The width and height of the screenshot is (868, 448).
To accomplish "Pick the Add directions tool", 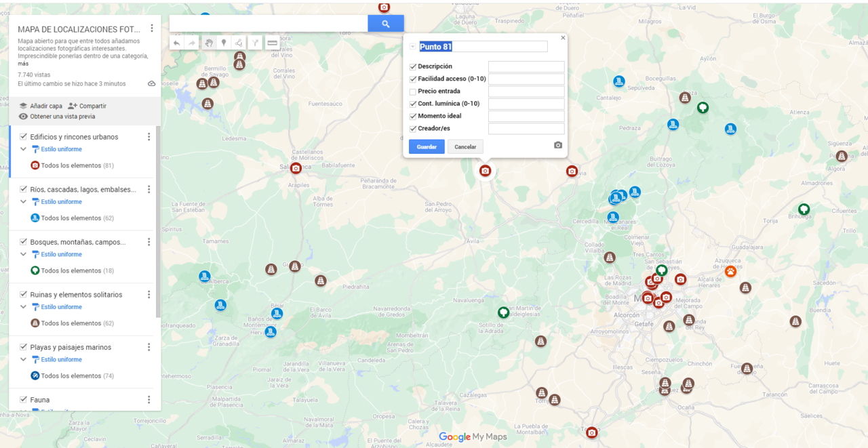I will (x=256, y=43).
